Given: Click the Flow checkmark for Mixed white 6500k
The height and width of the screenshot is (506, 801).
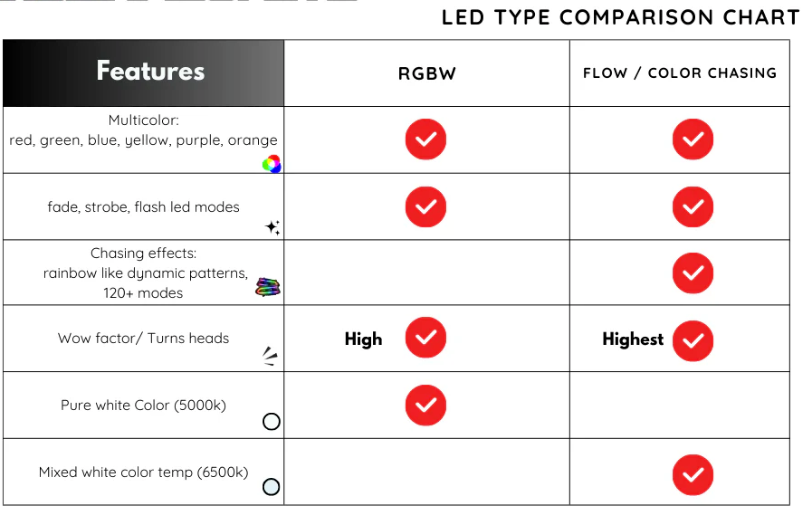Looking at the screenshot, I should 693,475.
